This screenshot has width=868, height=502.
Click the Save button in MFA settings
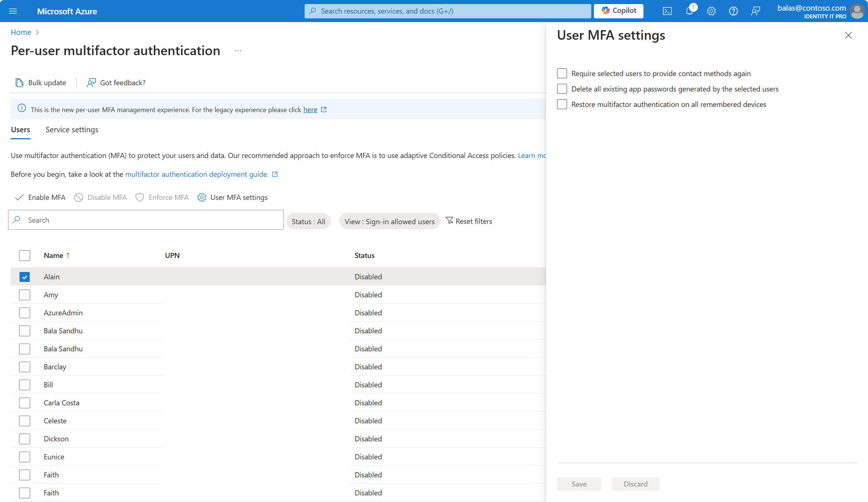(579, 484)
